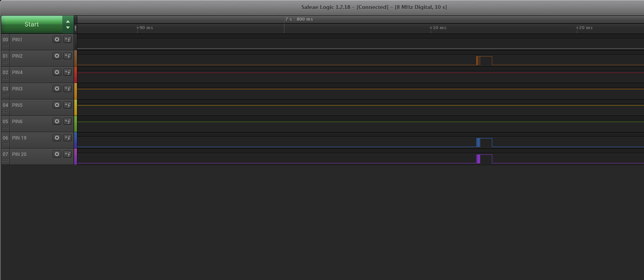Open PIN1 channel settings gear
This screenshot has width=644, height=280.
click(57, 39)
